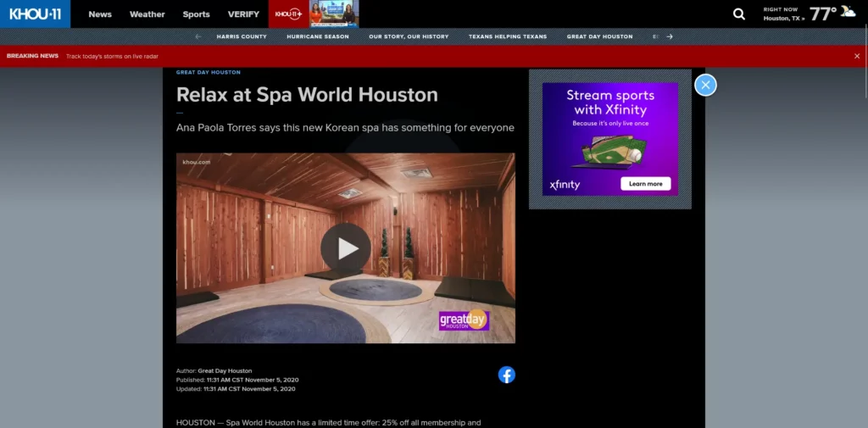Viewport: 868px width, 428px height.
Task: Click the author name Great Day Houston
Action: click(225, 371)
